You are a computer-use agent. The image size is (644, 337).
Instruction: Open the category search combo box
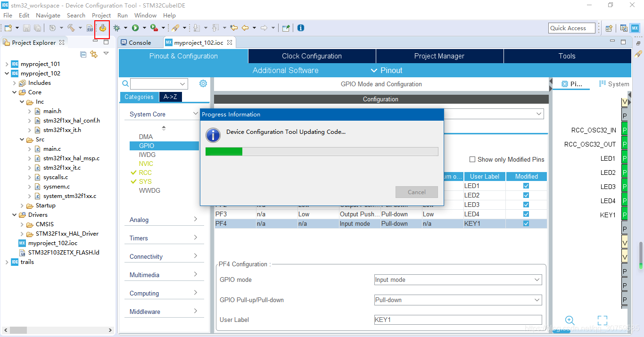159,84
